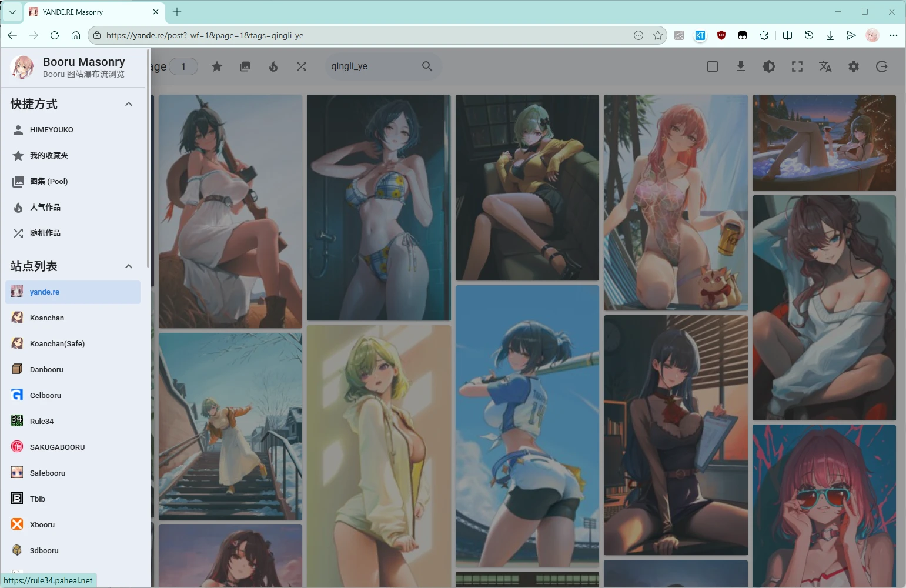Image resolution: width=906 pixels, height=588 pixels.
Task: Close the YANDE.RE Masonry tab
Action: [156, 12]
